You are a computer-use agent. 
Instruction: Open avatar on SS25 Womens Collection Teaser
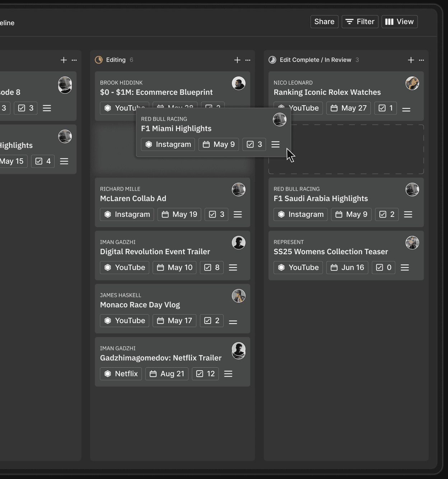tap(412, 243)
